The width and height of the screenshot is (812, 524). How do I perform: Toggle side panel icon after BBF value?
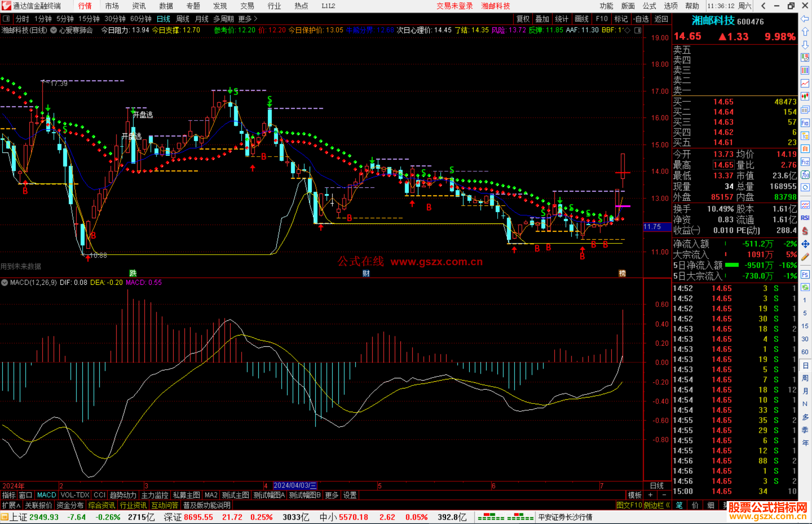pyautogui.click(x=638, y=30)
